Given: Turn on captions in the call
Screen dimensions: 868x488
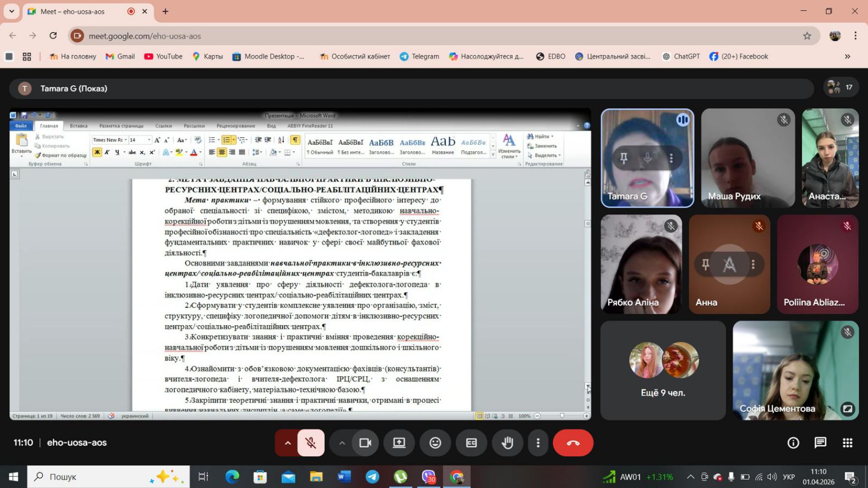Looking at the screenshot, I should 471,443.
